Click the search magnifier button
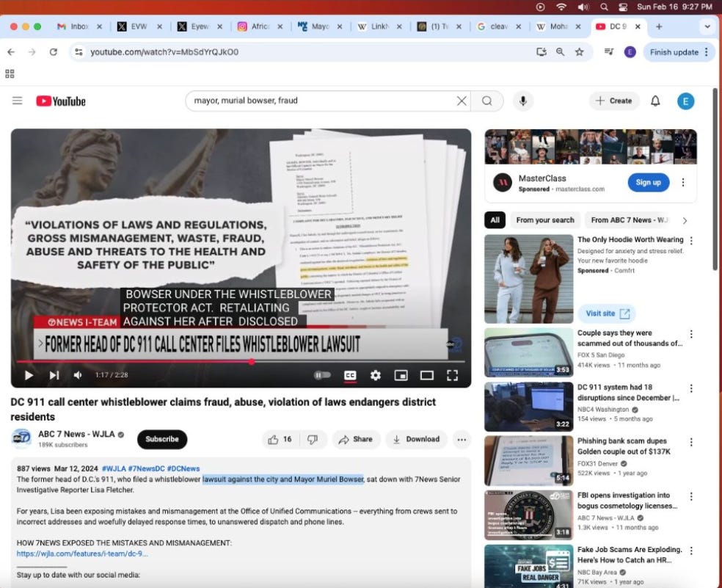 (486, 101)
